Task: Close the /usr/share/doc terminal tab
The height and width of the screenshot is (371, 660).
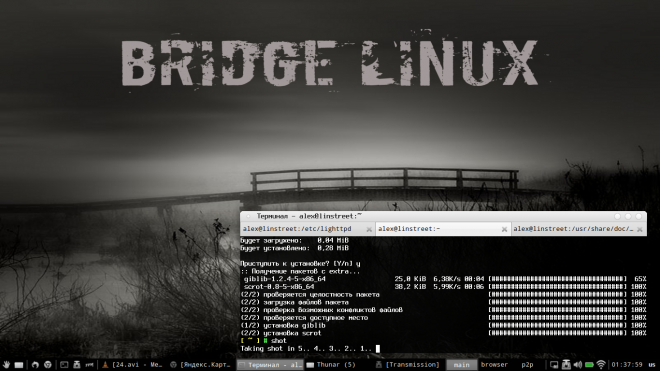Action: tap(640, 229)
